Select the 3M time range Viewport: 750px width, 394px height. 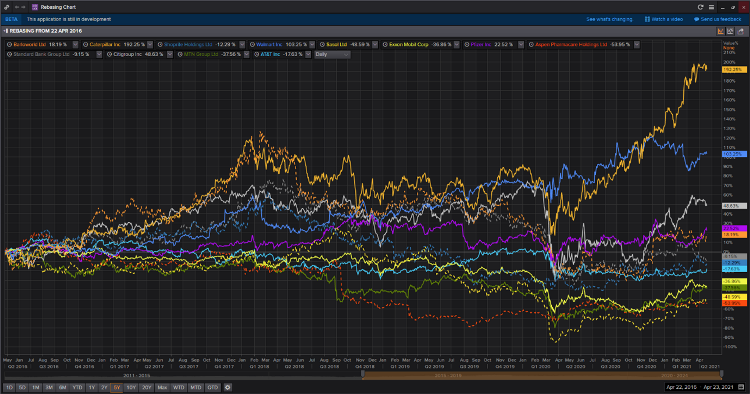coord(49,387)
